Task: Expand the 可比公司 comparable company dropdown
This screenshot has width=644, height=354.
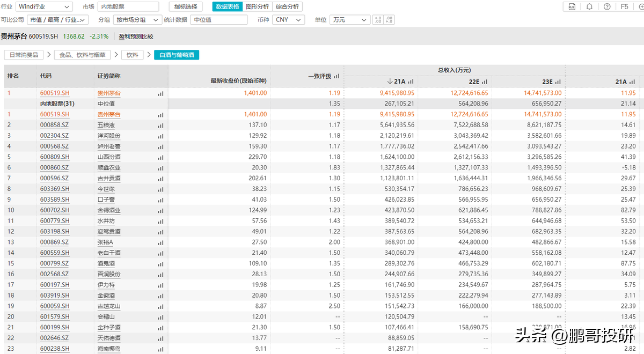Action: [x=57, y=20]
